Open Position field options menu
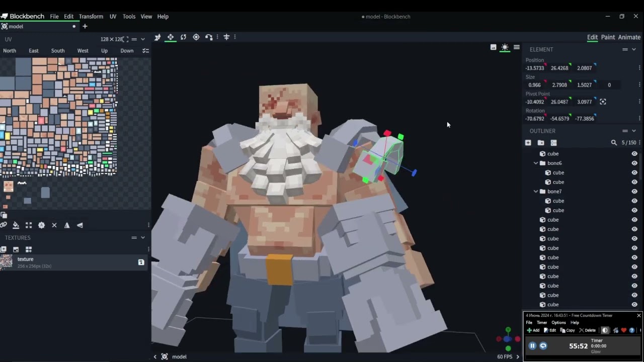The width and height of the screenshot is (644, 362). pyautogui.click(x=639, y=68)
